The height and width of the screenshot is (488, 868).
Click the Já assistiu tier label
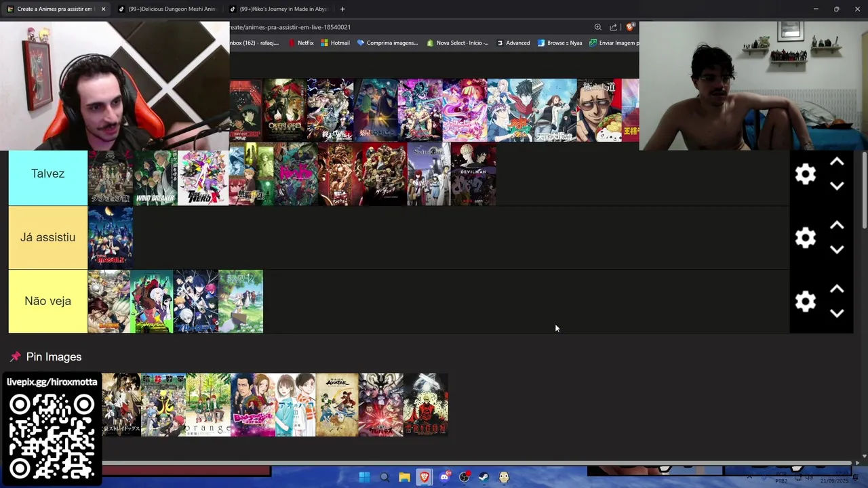47,237
